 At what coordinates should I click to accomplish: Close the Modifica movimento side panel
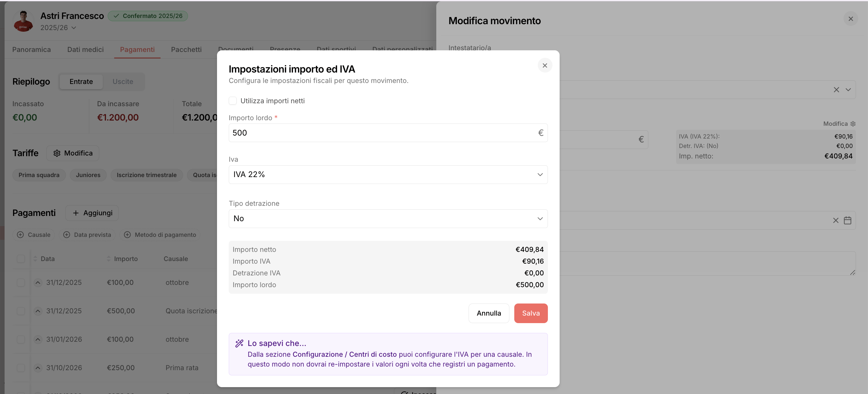click(850, 19)
